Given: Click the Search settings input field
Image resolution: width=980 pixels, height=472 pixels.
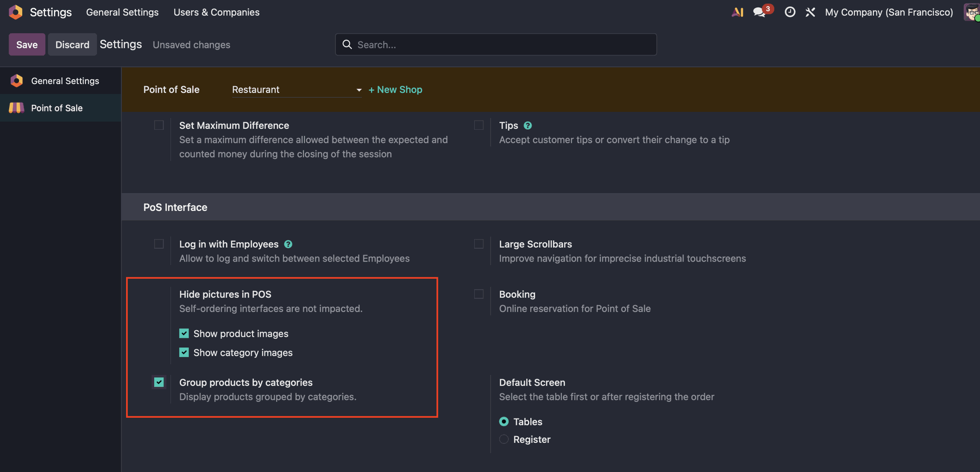Looking at the screenshot, I should [503, 45].
